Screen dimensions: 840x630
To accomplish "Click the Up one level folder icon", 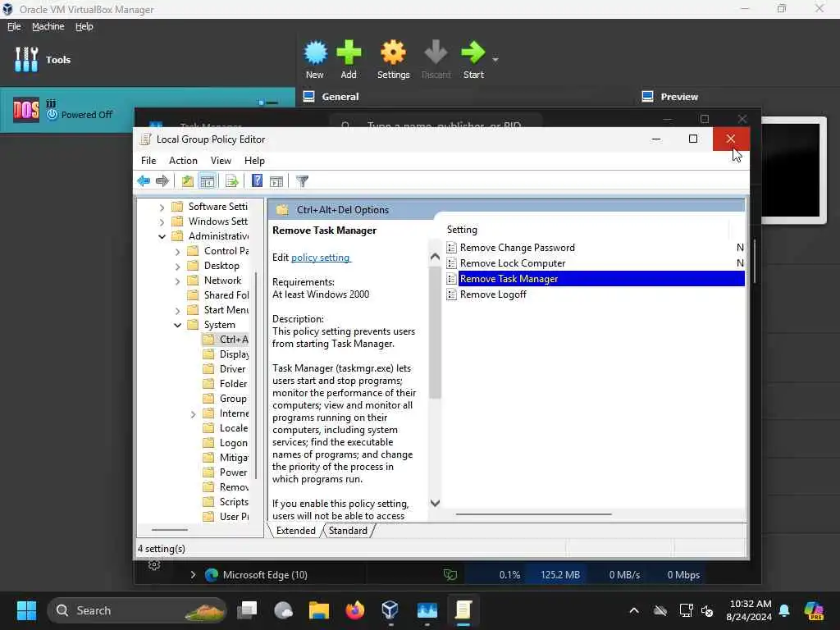I will tap(187, 181).
